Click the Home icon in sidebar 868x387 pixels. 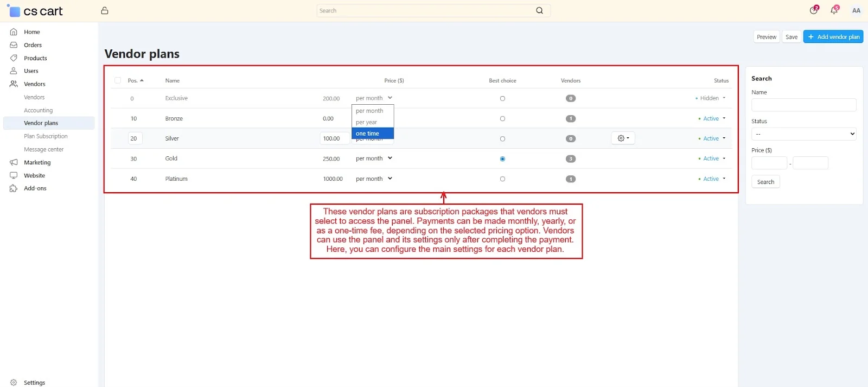click(14, 32)
